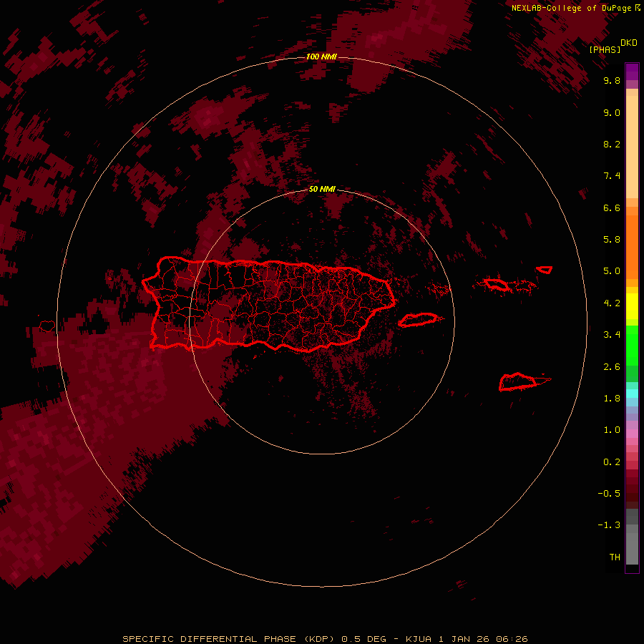Click the 100 NMI range ring label
644x644 pixels.
(x=321, y=57)
